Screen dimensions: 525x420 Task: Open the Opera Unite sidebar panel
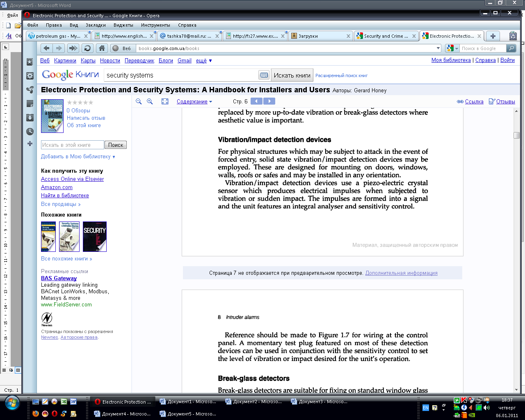(30, 89)
